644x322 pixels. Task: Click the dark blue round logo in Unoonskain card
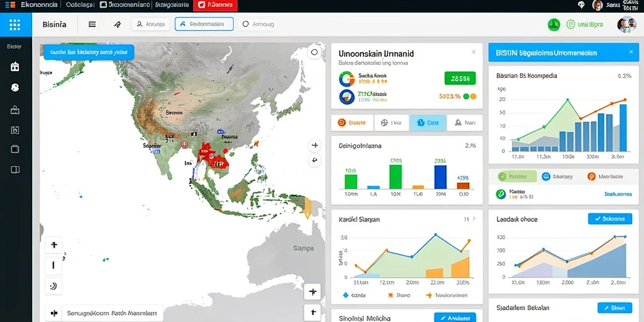pyautogui.click(x=347, y=97)
